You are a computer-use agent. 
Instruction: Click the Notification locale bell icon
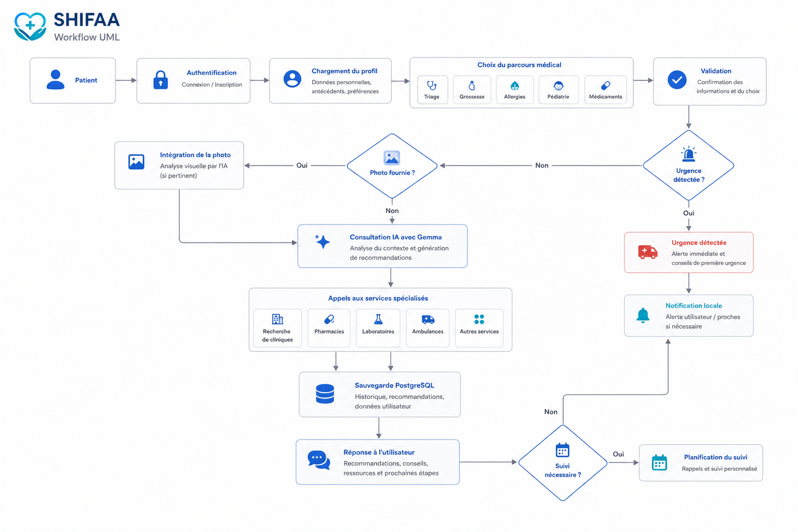pos(643,315)
